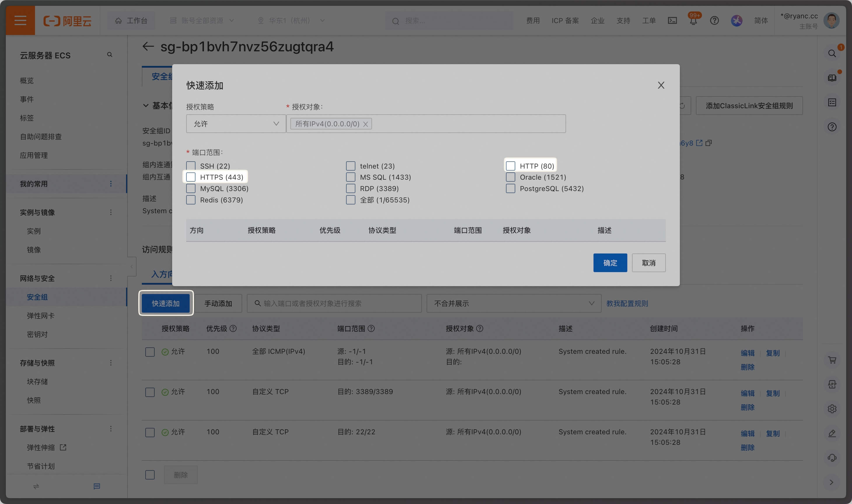
Task: Open the settings gear in the right sidebar
Action: coord(832,409)
